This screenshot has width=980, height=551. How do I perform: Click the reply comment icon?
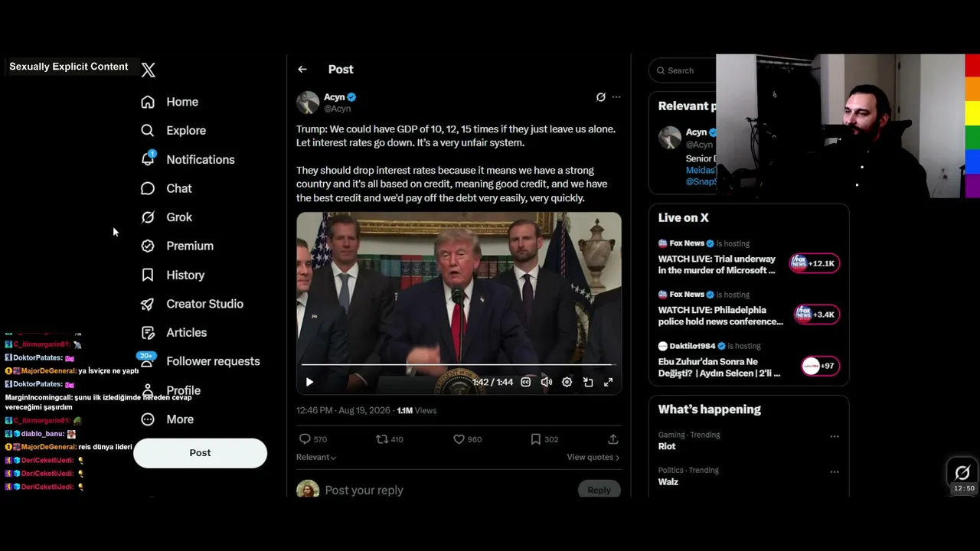tap(305, 439)
